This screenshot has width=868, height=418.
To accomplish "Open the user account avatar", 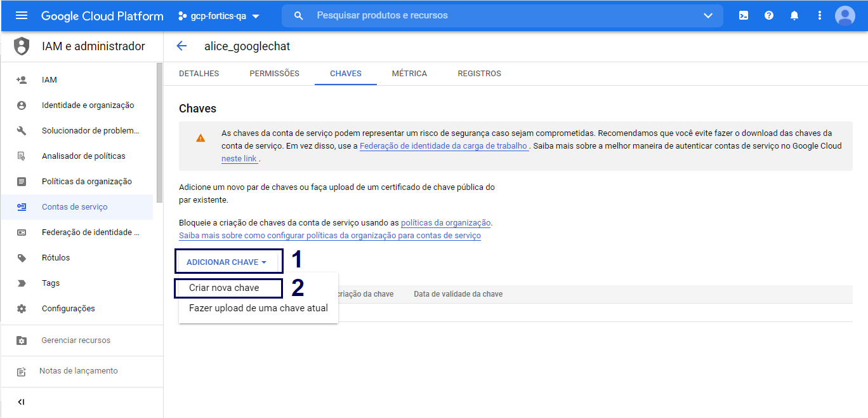I will [x=845, y=15].
